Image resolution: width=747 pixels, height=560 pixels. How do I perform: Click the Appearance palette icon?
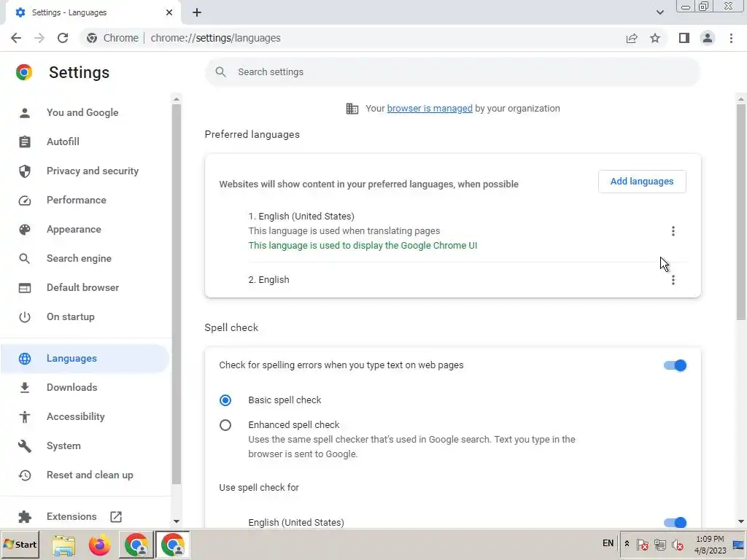[x=25, y=230]
